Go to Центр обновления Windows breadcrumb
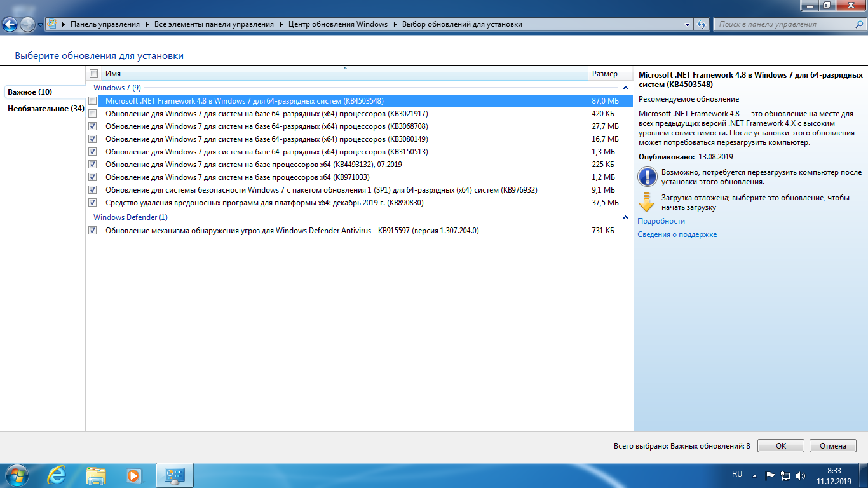The width and height of the screenshot is (868, 488). (338, 24)
